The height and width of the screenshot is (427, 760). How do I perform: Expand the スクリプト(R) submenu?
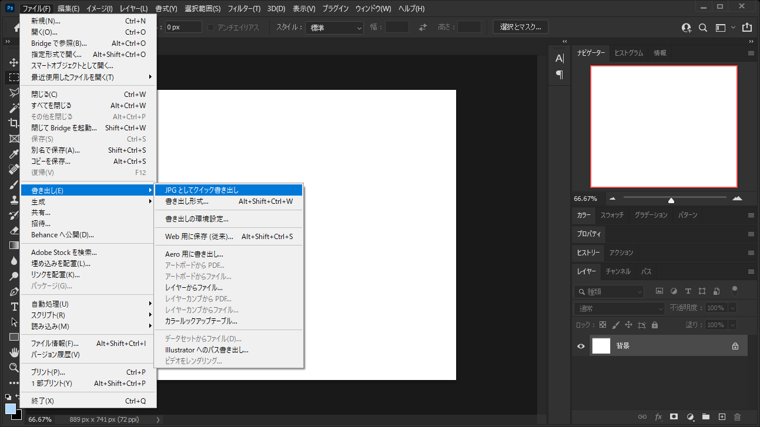88,315
